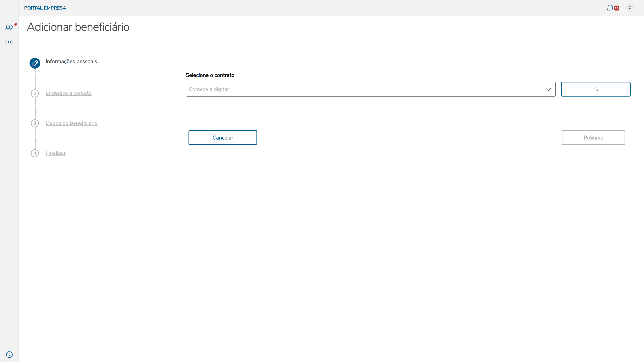Click the magnifier search button
Viewport: 644px width, 362px height.
click(x=596, y=89)
